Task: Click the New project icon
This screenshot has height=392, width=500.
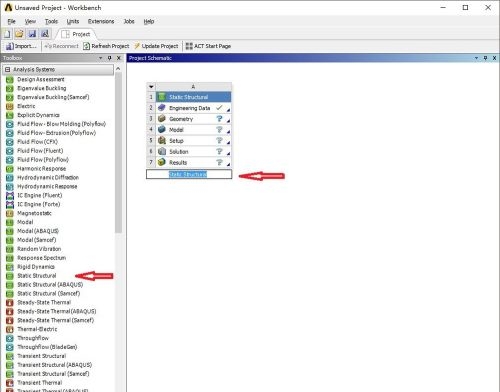Action: tap(8, 34)
